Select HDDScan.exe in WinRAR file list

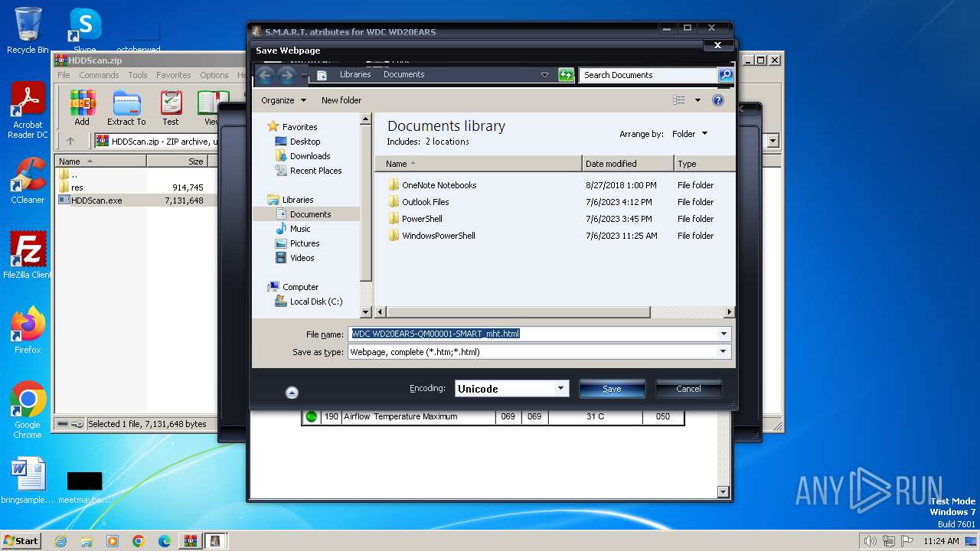(x=90, y=201)
